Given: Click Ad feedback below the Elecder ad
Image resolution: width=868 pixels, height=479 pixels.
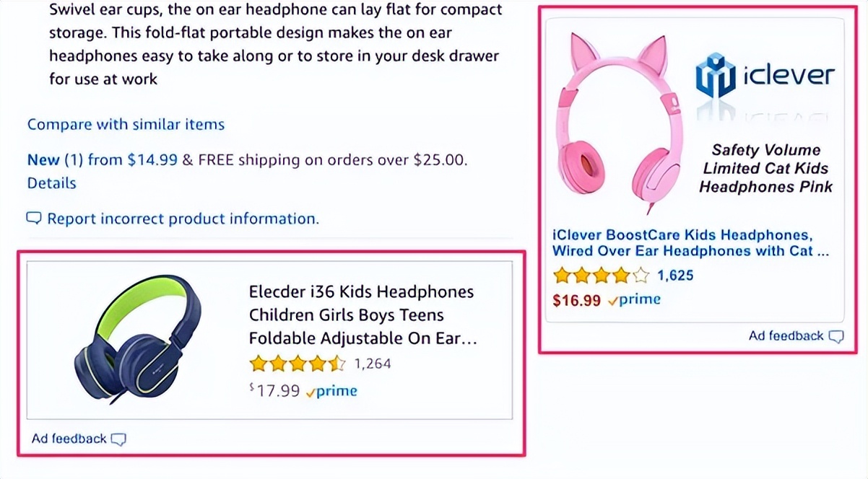Looking at the screenshot, I should click(x=69, y=439).
